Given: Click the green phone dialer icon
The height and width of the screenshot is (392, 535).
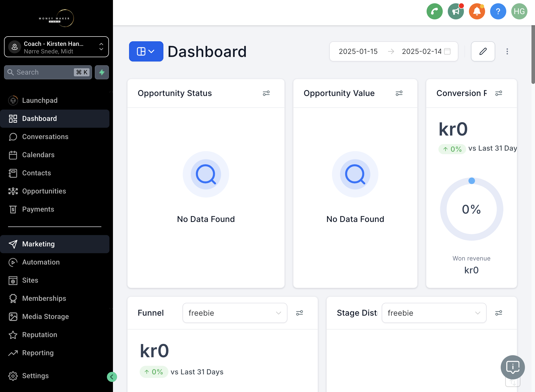Looking at the screenshot, I should coord(434,11).
